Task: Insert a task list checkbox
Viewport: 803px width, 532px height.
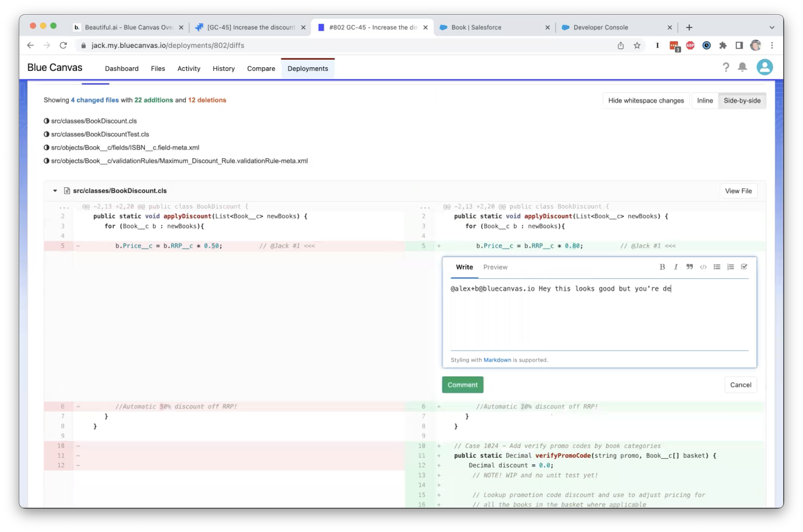Action: tap(744, 267)
